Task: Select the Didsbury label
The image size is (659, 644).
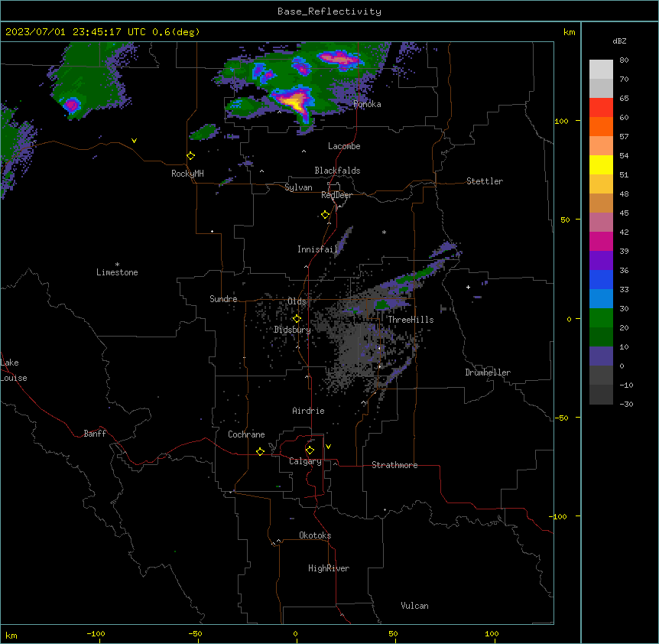Action: click(x=292, y=330)
